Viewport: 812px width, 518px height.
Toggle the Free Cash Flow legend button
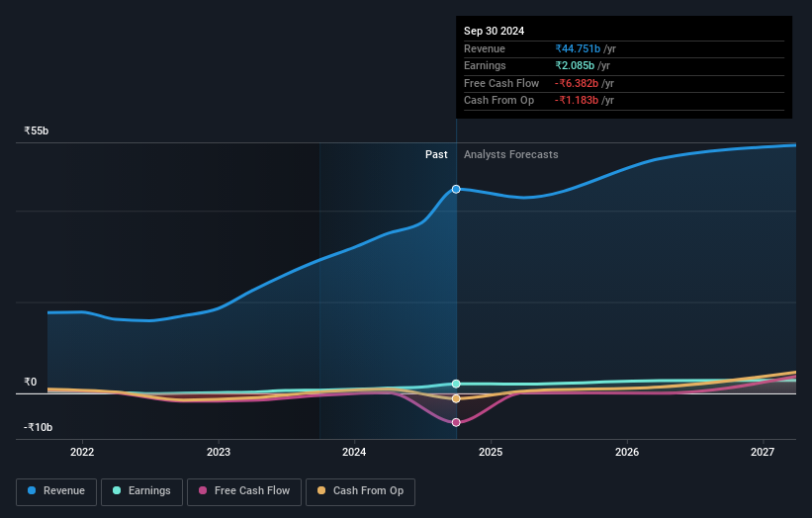coord(244,491)
